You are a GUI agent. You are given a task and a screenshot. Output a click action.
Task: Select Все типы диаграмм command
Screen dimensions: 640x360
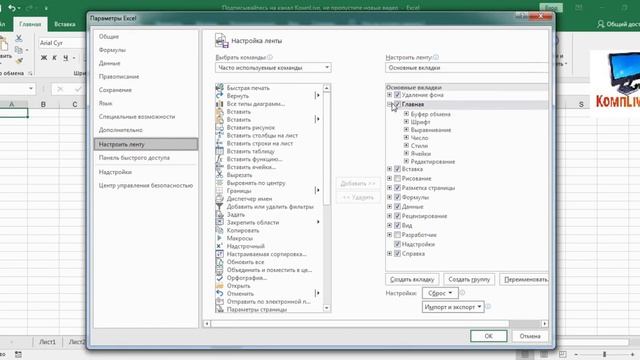click(x=269, y=104)
